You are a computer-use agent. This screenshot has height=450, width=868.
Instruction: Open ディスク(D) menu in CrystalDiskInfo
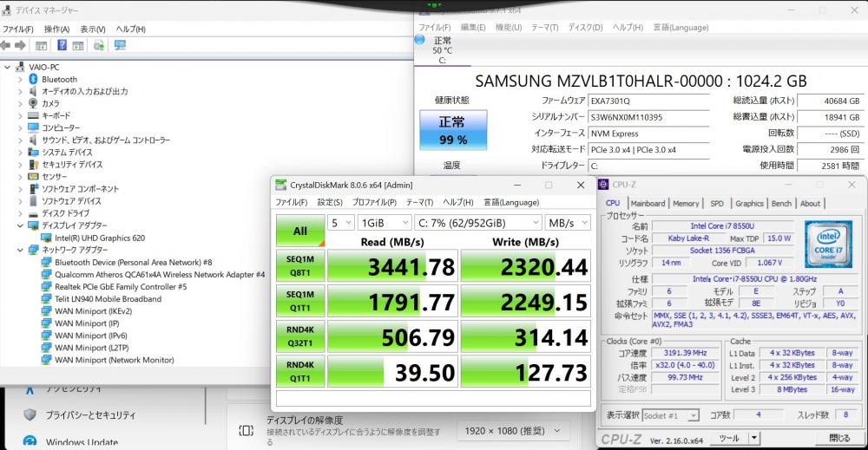585,27
